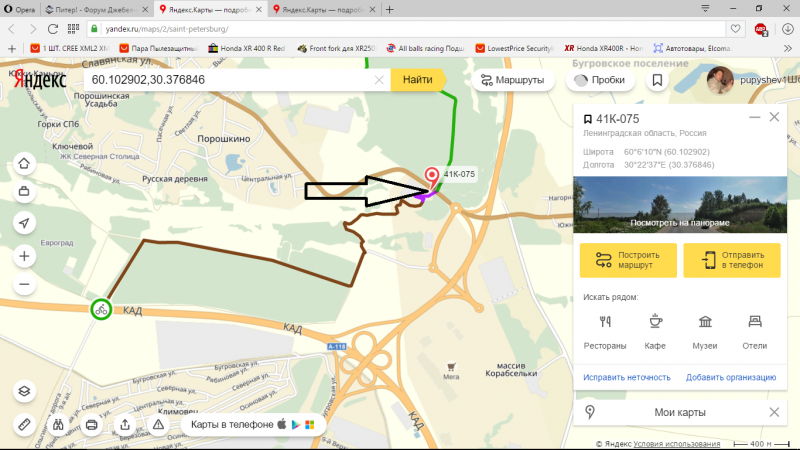Zoom in the map with plus button
This screenshot has width=800, height=450.
pyautogui.click(x=24, y=256)
